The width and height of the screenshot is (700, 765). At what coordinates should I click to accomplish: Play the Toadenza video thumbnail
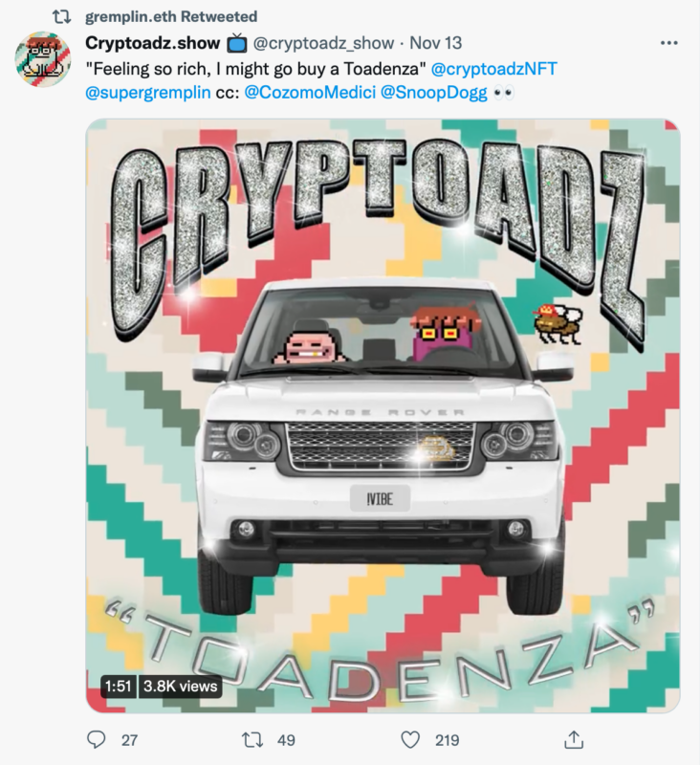(383, 416)
